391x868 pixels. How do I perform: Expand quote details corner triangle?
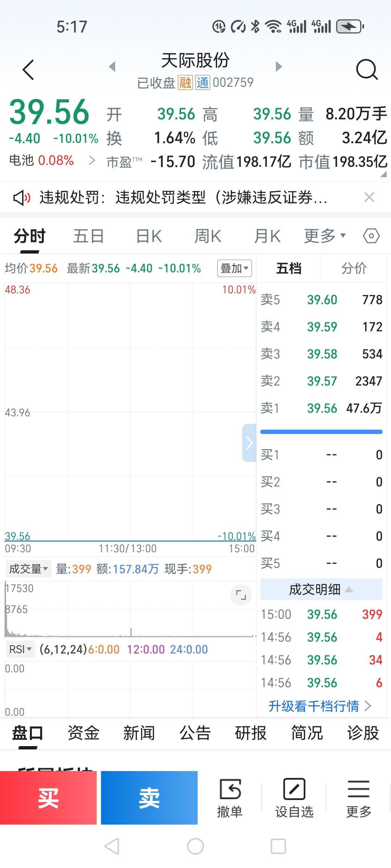pos(383,174)
